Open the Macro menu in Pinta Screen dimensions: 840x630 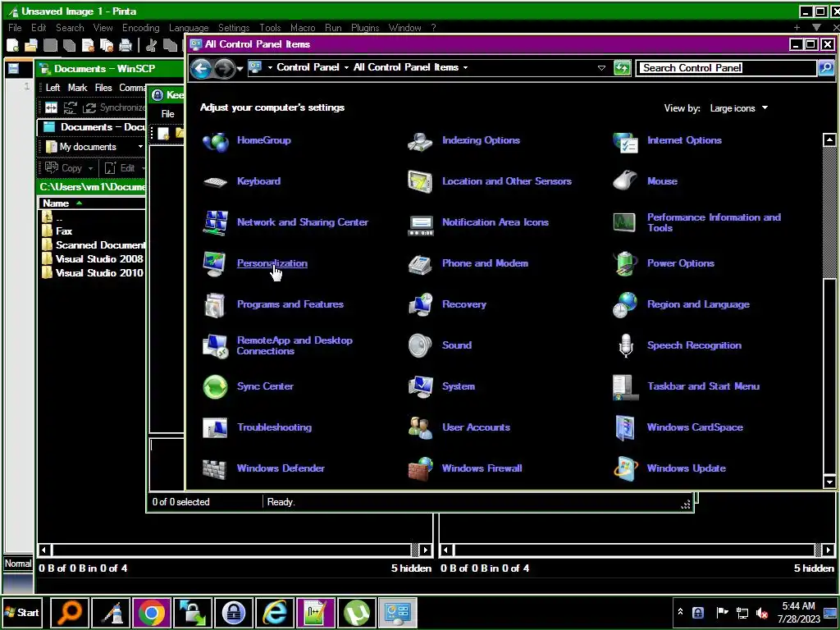point(303,28)
